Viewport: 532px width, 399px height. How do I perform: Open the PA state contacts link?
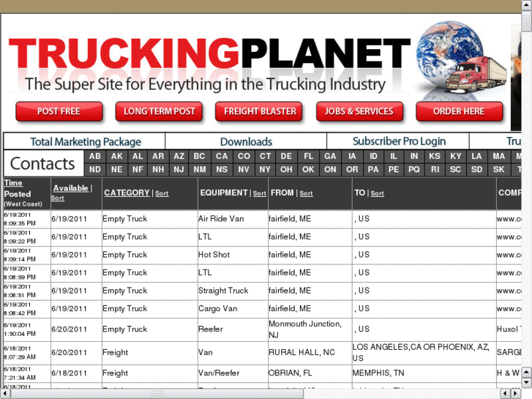coord(373,169)
